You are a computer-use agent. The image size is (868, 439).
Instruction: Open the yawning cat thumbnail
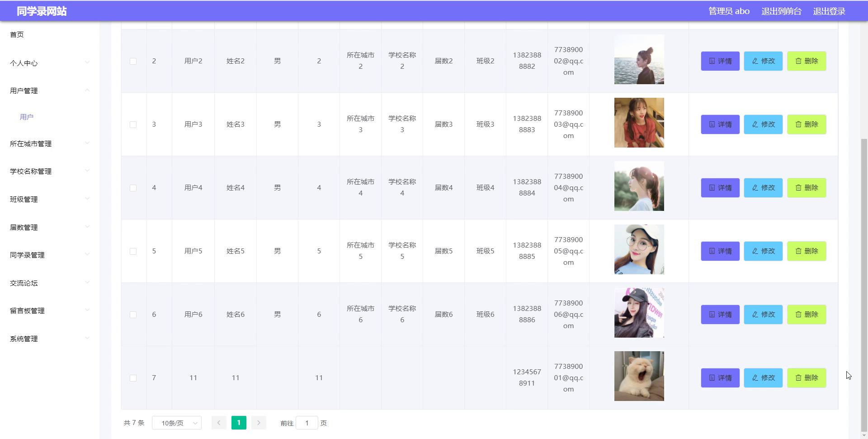point(639,376)
